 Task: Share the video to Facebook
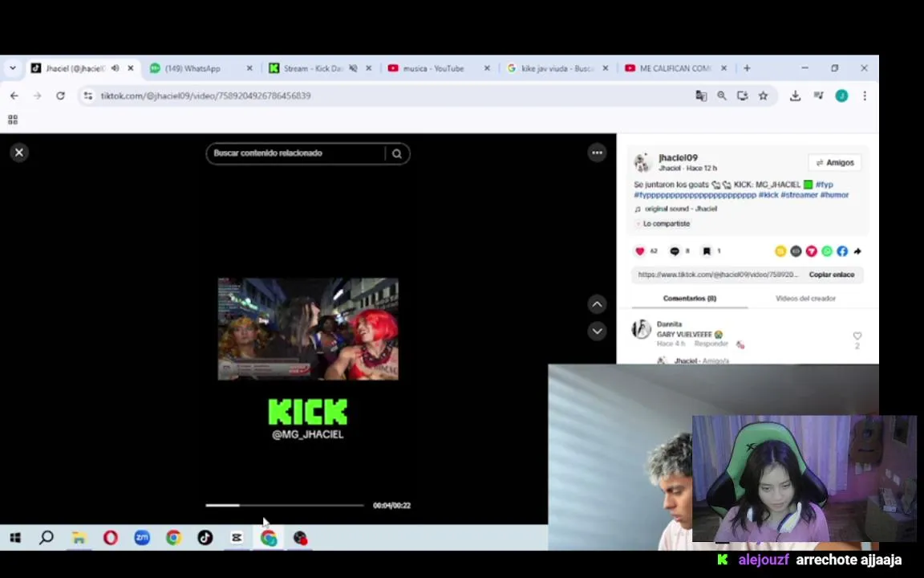pos(842,251)
